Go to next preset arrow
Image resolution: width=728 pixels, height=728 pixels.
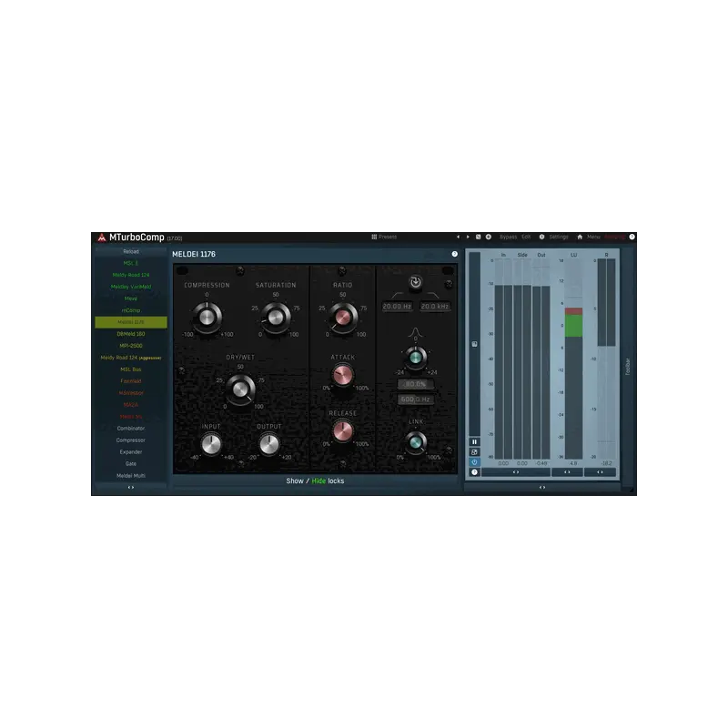(468, 237)
